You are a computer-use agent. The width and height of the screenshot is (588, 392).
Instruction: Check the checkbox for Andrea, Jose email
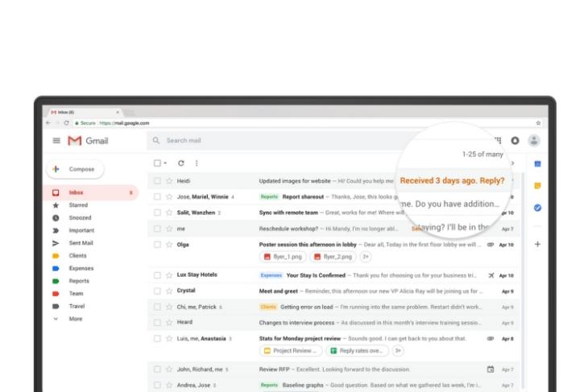tap(158, 385)
